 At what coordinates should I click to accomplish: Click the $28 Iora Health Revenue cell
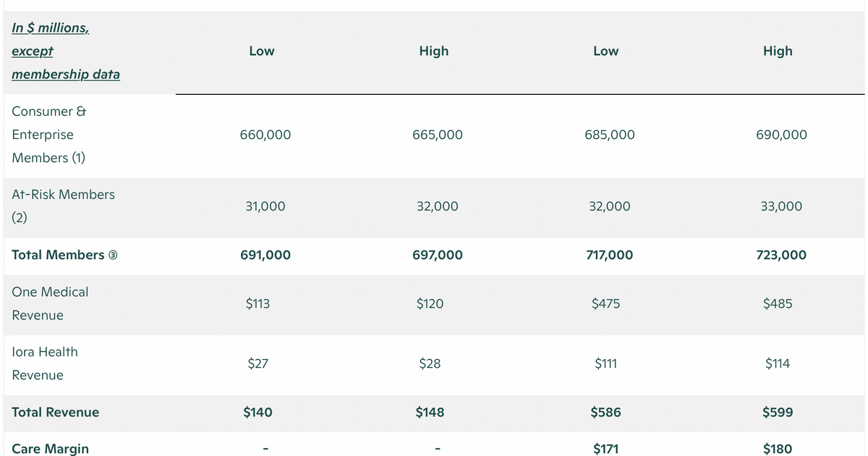430,364
